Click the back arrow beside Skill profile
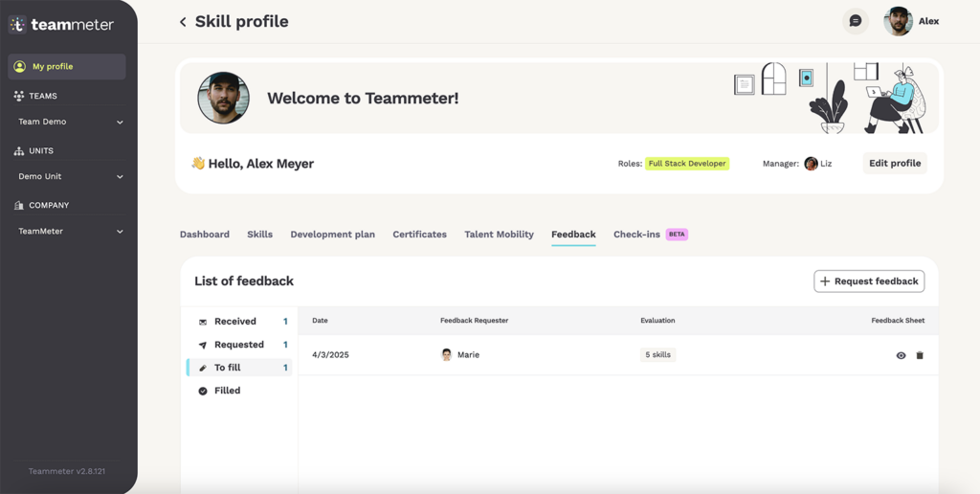 coord(183,22)
